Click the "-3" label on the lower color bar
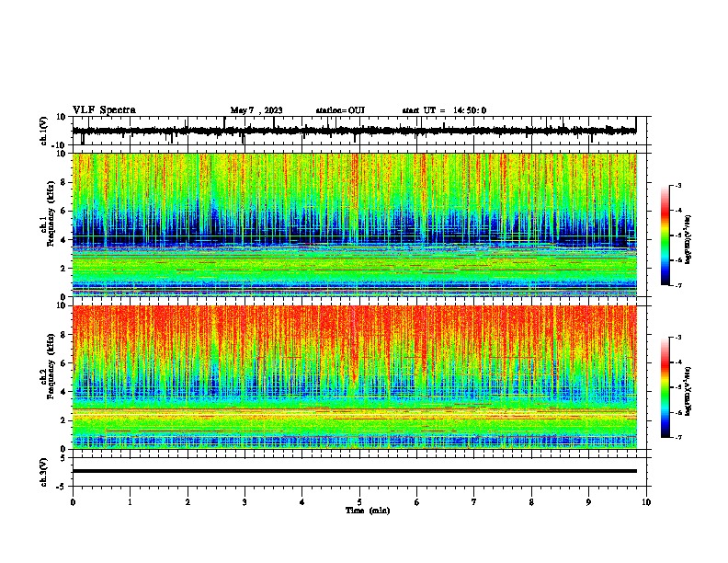The image size is (728, 563). pyautogui.click(x=678, y=338)
